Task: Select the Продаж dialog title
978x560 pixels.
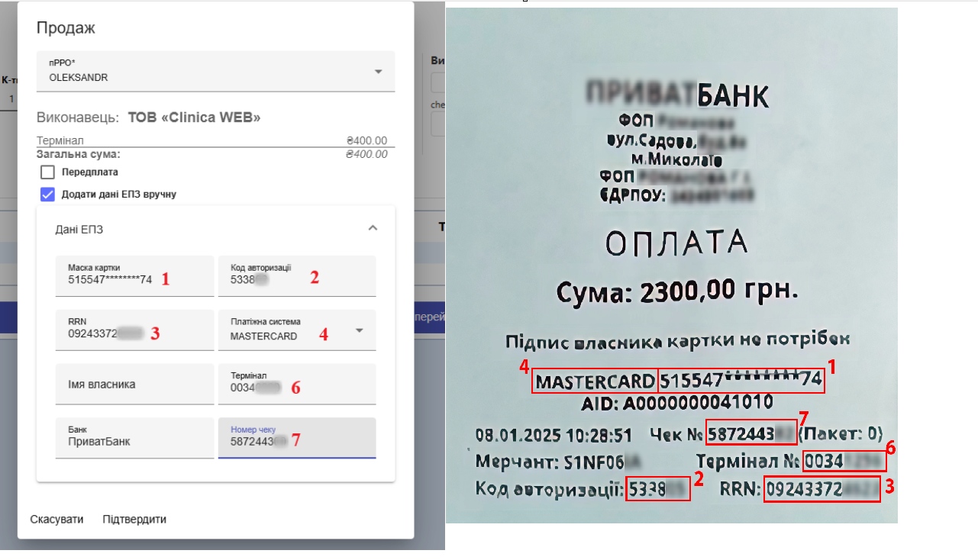Action: pos(66,28)
